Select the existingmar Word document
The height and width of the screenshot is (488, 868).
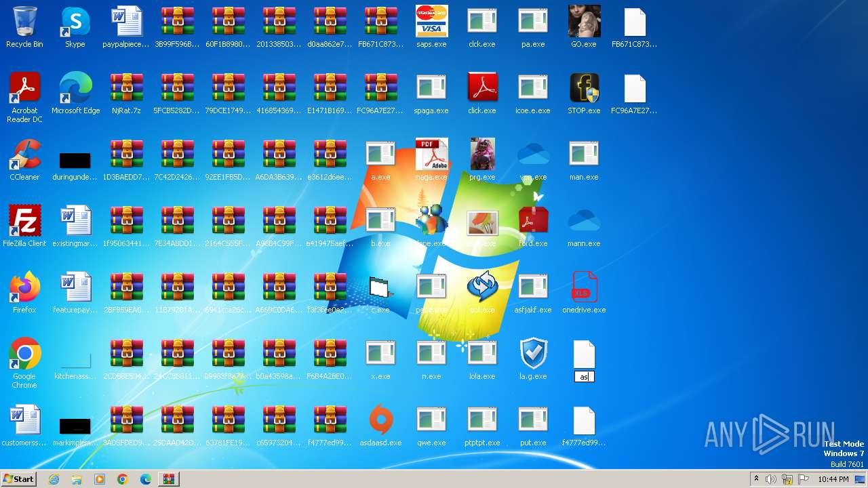pyautogui.click(x=75, y=226)
